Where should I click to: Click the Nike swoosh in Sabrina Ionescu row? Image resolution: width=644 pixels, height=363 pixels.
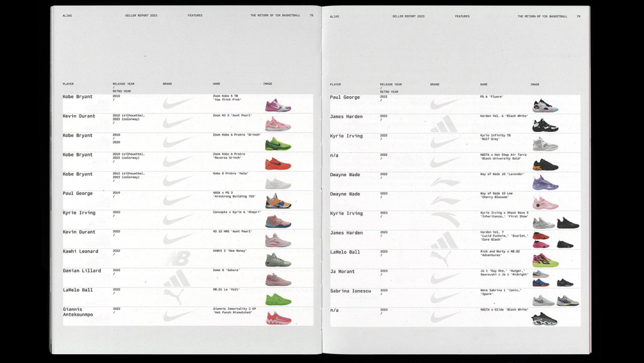point(445,297)
